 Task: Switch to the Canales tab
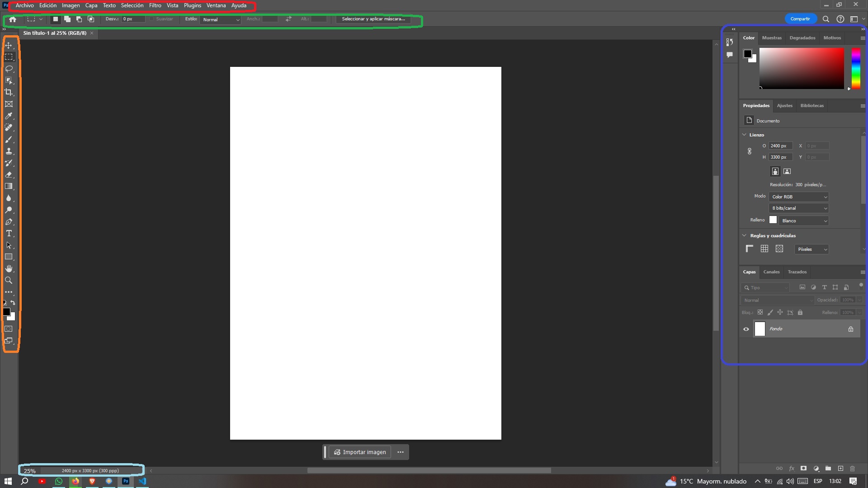[x=771, y=272]
